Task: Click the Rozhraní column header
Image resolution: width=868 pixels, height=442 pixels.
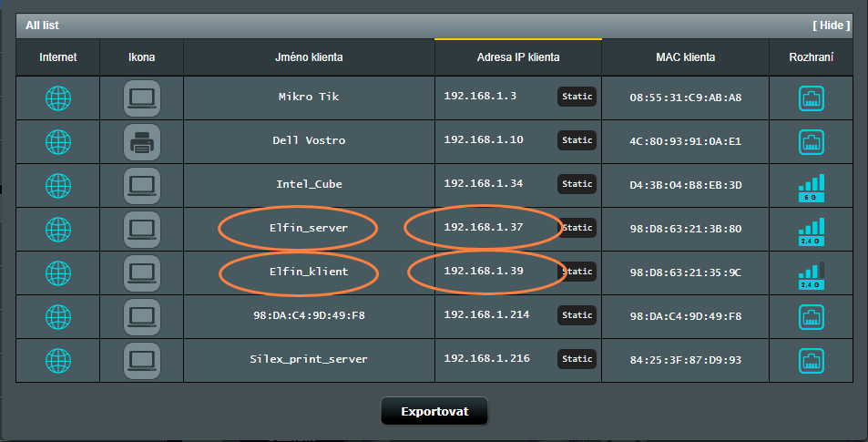Action: (812, 57)
